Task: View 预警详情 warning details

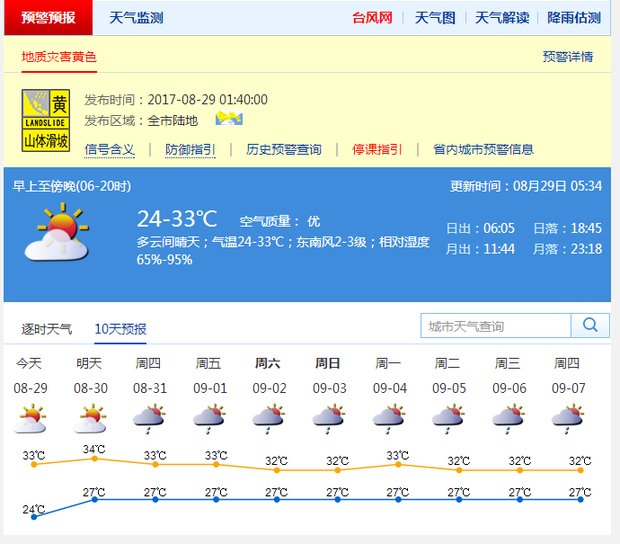Action: point(567,57)
